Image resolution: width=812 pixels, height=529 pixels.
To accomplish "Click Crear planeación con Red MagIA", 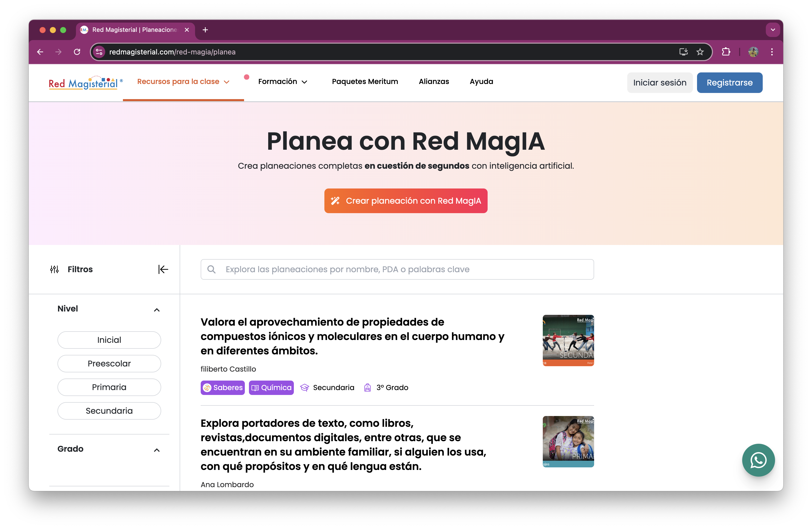I will [406, 201].
